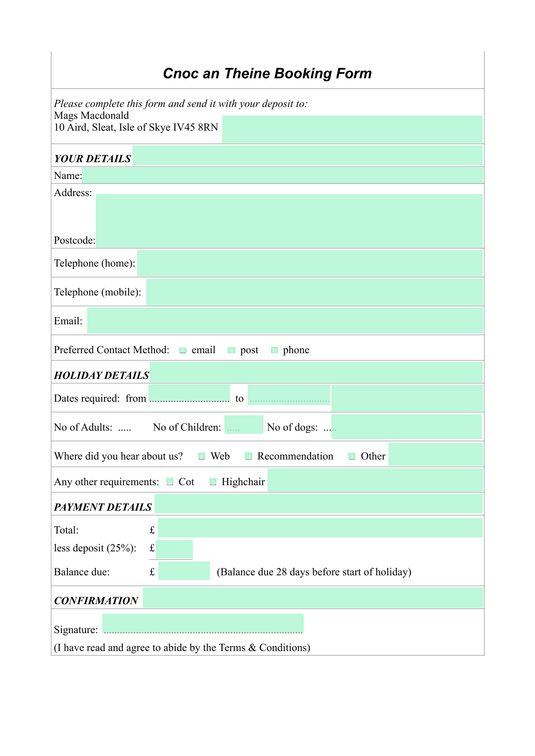The width and height of the screenshot is (535, 756).
Task: Click the Signature field
Action: (203, 624)
